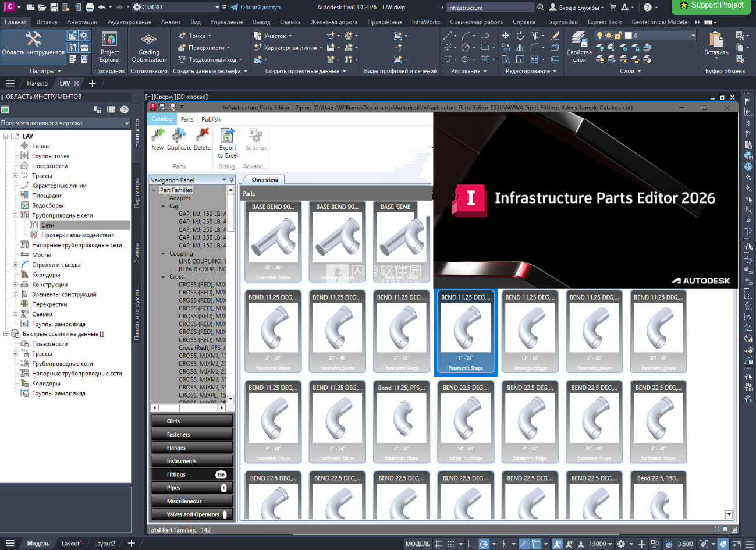Select the Overview tab

point(265,180)
